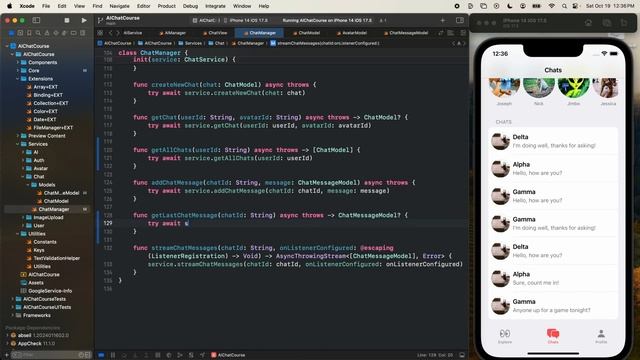Open the breakpoint navigator
Viewport: 640px width, 360px height.
tap(73, 33)
